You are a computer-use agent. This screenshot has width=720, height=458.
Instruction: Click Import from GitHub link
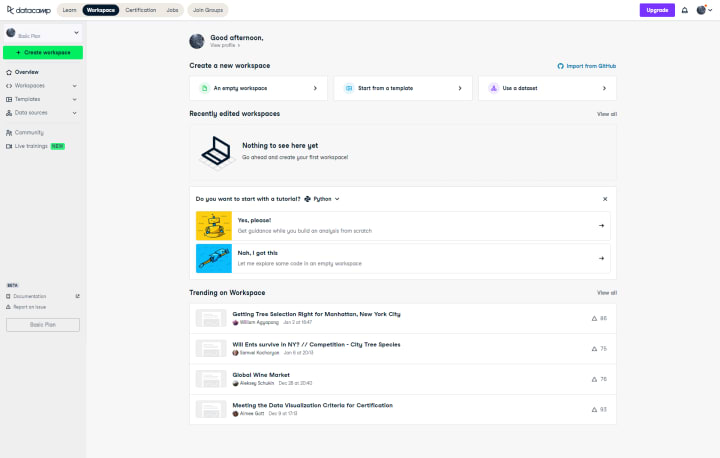[586, 66]
